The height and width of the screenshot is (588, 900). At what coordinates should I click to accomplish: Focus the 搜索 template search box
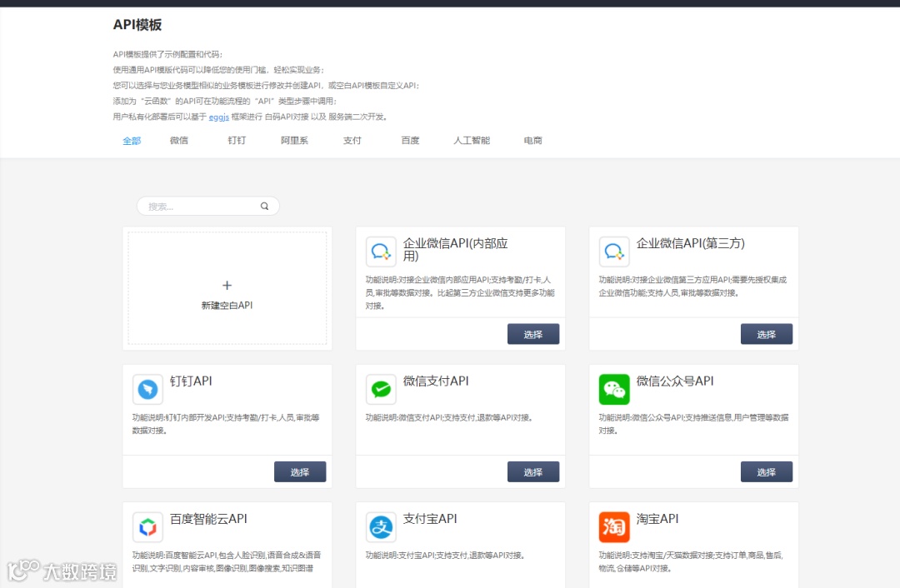[207, 206]
